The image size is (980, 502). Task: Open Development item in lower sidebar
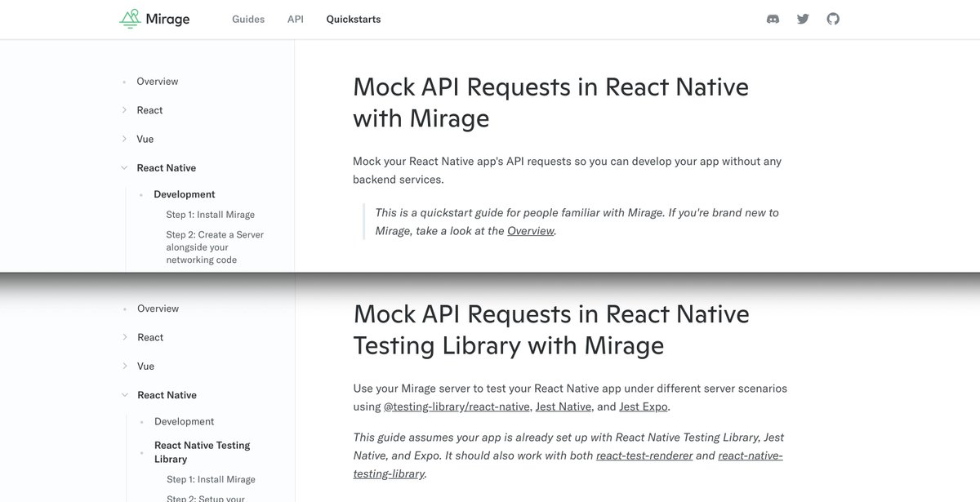185,421
